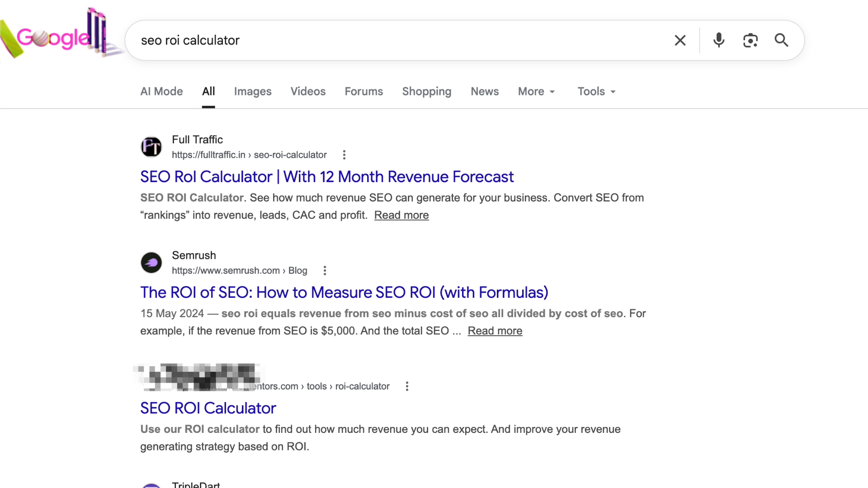
Task: Start voice search with microphone icon
Action: (x=719, y=40)
